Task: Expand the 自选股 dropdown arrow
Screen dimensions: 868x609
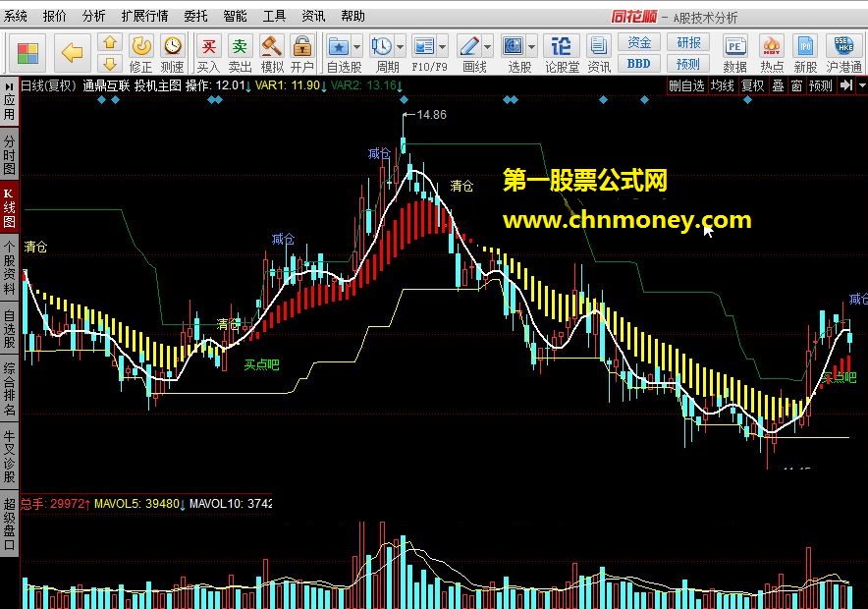Action: click(357, 47)
